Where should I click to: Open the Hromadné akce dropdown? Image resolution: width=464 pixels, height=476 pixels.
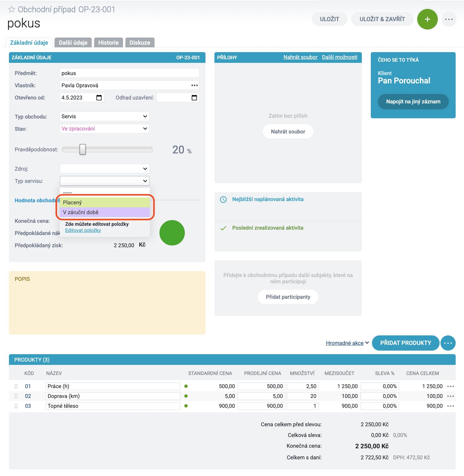pos(347,343)
